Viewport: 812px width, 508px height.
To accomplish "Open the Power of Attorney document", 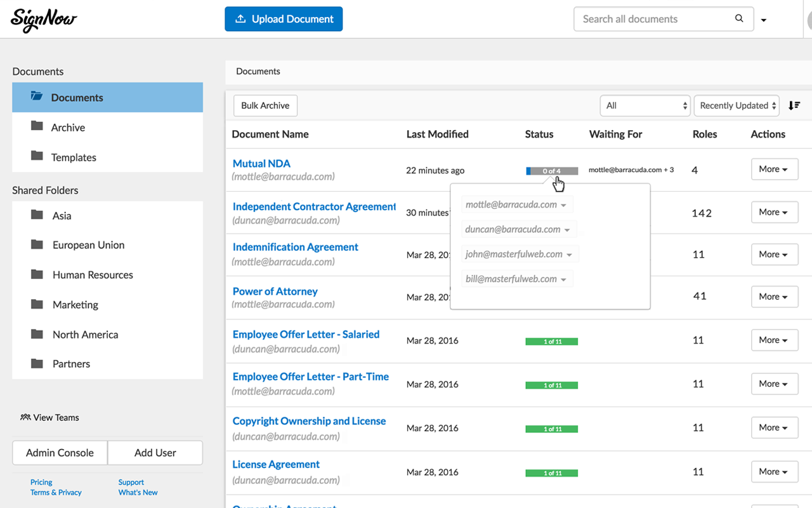I will point(275,291).
